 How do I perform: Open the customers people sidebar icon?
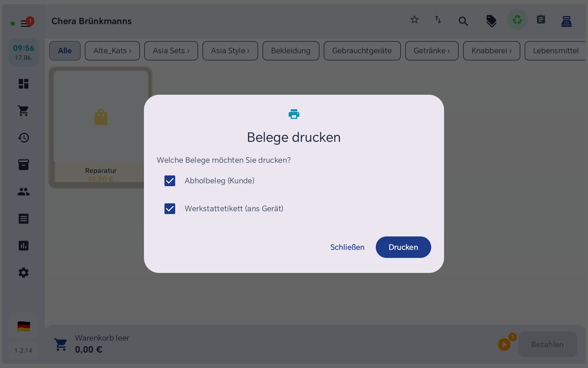[x=24, y=192]
